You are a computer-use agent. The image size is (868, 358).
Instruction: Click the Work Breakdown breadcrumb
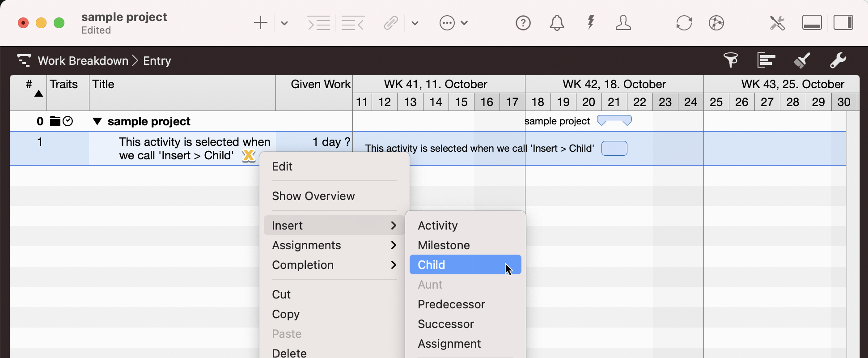click(83, 61)
